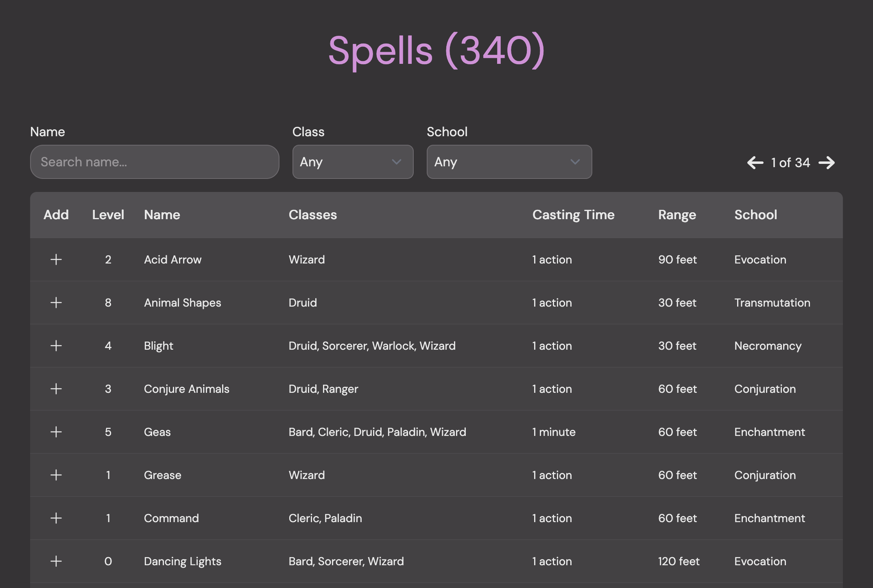This screenshot has height=588, width=873.
Task: Add Blight via the plus button
Action: (x=56, y=346)
